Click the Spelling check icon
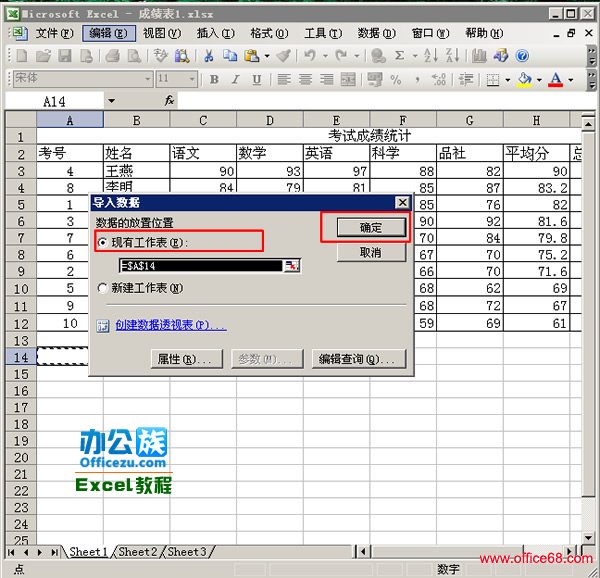 coord(160,56)
